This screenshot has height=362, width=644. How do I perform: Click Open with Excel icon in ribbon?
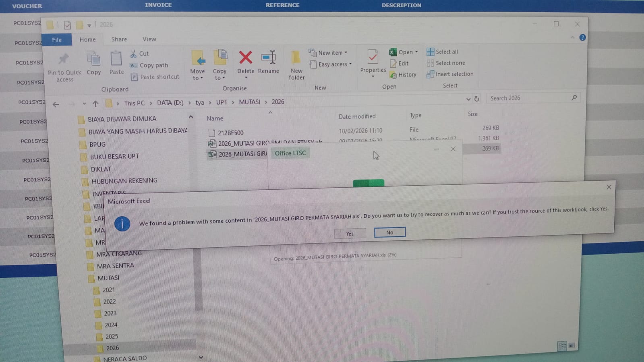click(x=393, y=52)
